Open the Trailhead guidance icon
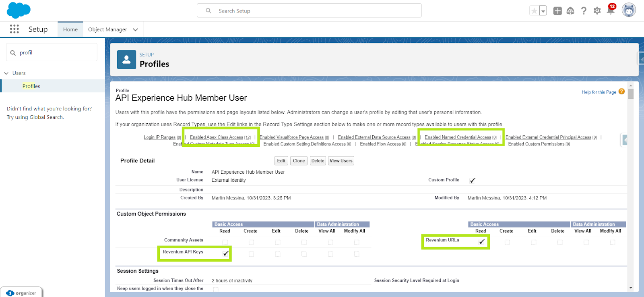Viewport: 644px width, 297px height. click(570, 11)
